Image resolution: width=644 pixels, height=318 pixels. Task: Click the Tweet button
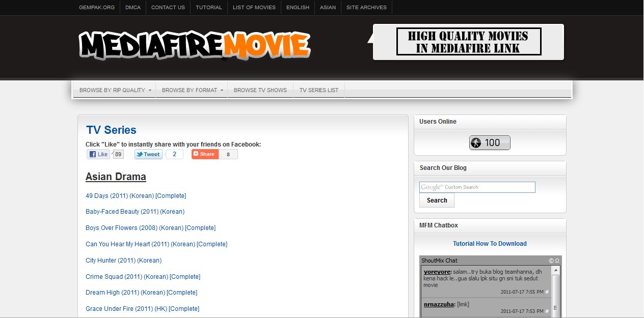coord(148,154)
